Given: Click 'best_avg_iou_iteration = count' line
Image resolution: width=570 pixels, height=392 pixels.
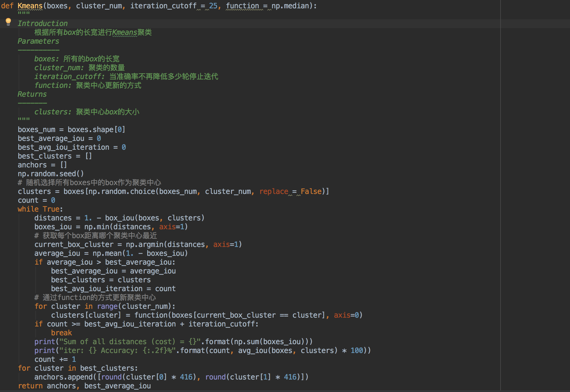Looking at the screenshot, I should (113, 289).
